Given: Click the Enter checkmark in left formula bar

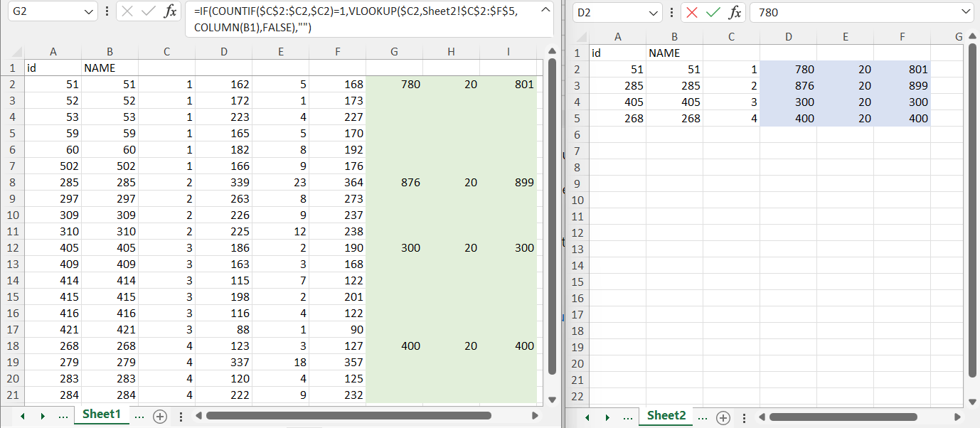Looking at the screenshot, I should (x=149, y=11).
